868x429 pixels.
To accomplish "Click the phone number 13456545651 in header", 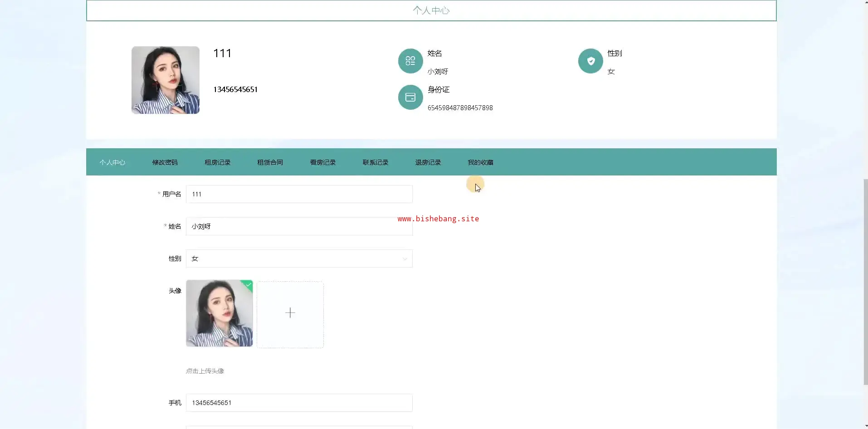I will (235, 89).
